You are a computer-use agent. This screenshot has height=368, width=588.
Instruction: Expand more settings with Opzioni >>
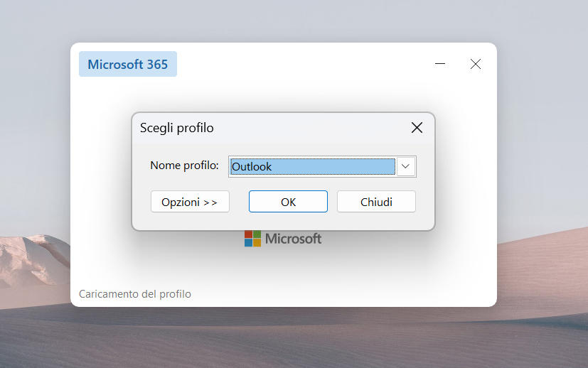(x=190, y=202)
